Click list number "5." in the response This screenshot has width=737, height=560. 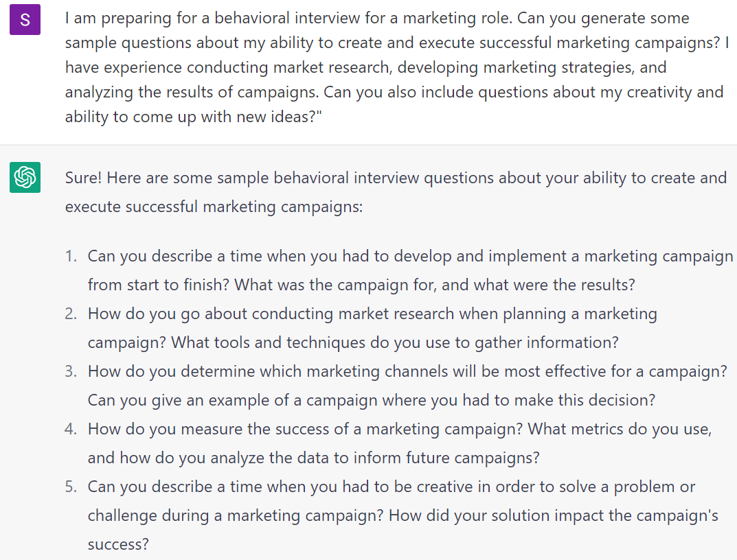click(x=71, y=487)
